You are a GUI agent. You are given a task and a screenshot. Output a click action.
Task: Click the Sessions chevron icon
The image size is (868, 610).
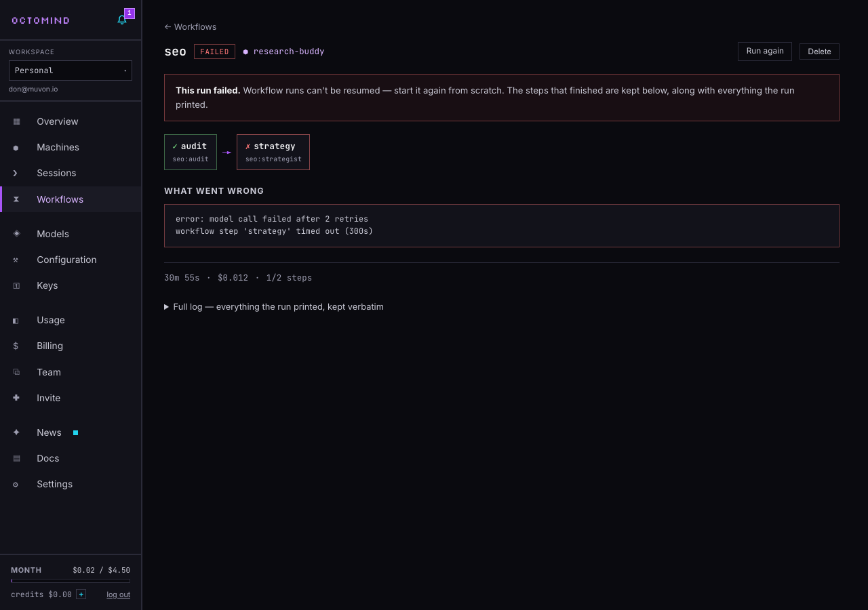coord(16,173)
